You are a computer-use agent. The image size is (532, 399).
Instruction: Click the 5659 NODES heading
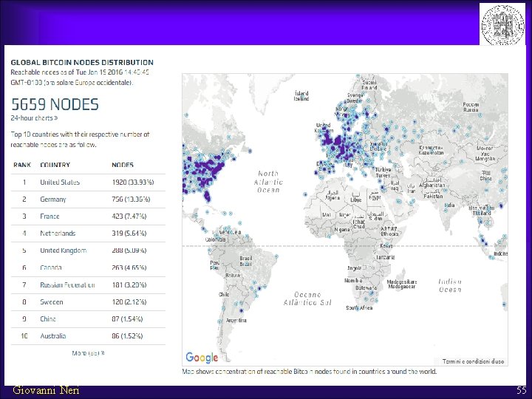[55, 104]
